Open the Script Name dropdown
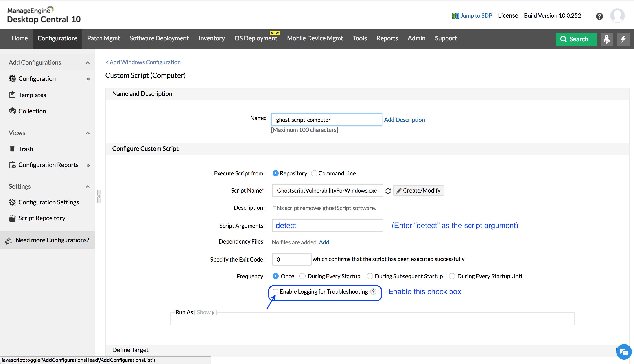The width and height of the screenshot is (634, 364). point(327,191)
